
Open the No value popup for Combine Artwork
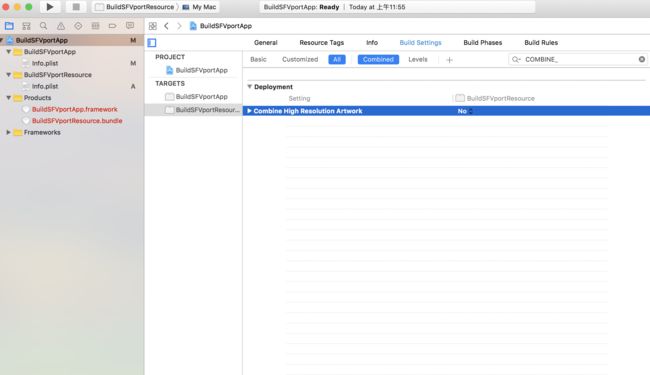coord(465,111)
